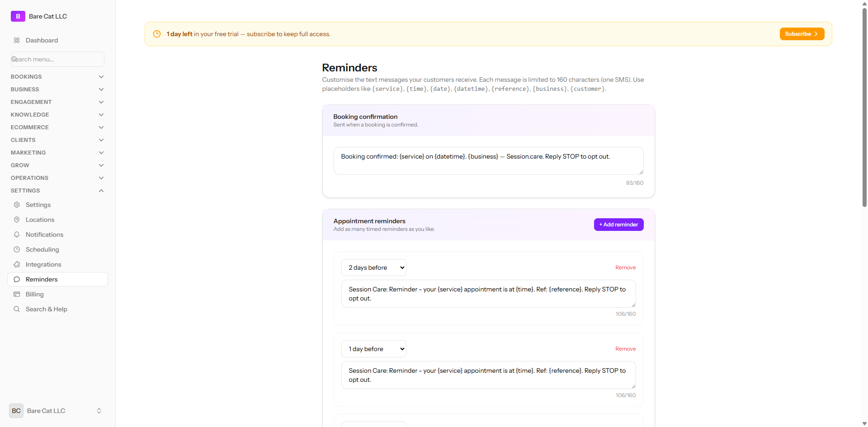Viewport: 868px width, 427px height.
Task: Click Bare Cat LLC account at bottom
Action: click(x=57, y=411)
